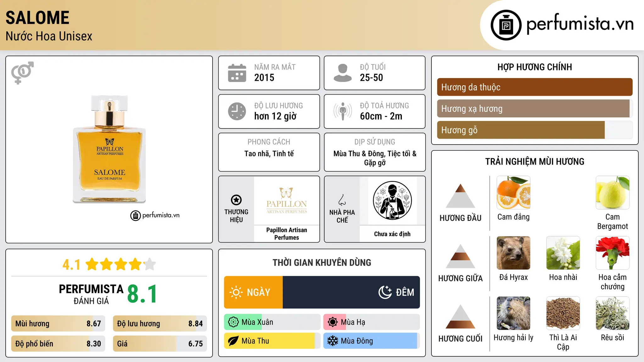
Task: Click the Hương da thuộc accord bar
Action: 535,87
